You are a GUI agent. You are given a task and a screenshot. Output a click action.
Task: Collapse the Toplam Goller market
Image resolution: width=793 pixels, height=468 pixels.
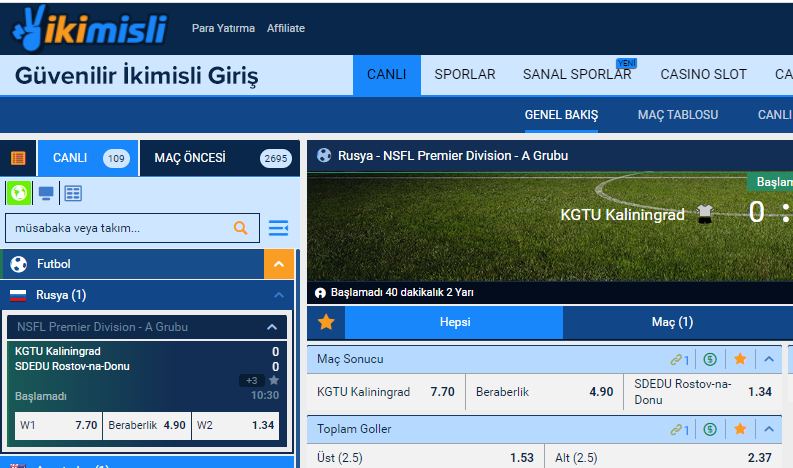pyautogui.click(x=769, y=429)
